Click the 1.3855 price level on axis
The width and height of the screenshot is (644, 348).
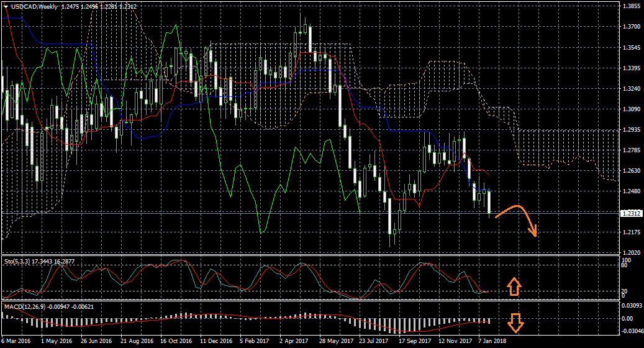tap(631, 6)
